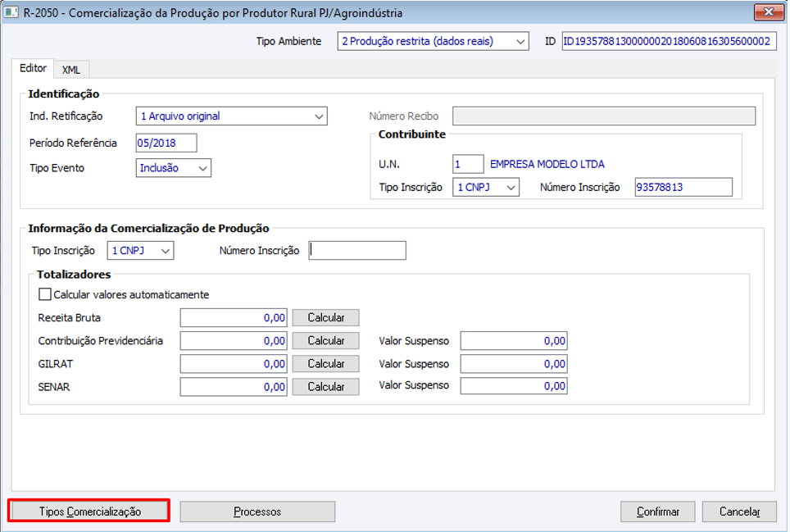Switch to the XML tab

click(x=71, y=70)
